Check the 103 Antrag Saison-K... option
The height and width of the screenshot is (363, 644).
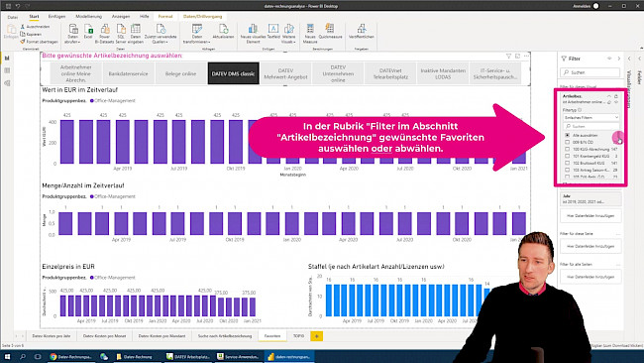click(567, 170)
